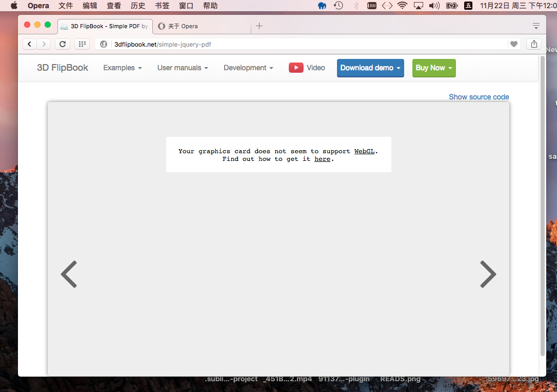The height and width of the screenshot is (392, 557).
Task: Expand the Examples dropdown
Action: click(x=123, y=68)
